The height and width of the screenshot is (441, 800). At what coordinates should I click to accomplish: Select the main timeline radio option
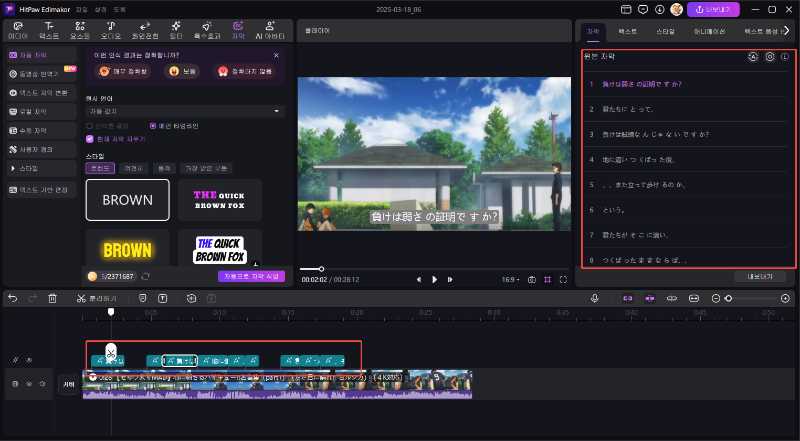(152, 126)
